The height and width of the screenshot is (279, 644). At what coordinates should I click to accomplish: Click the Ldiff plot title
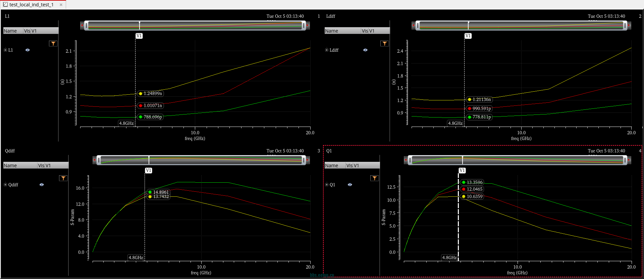[331, 16]
